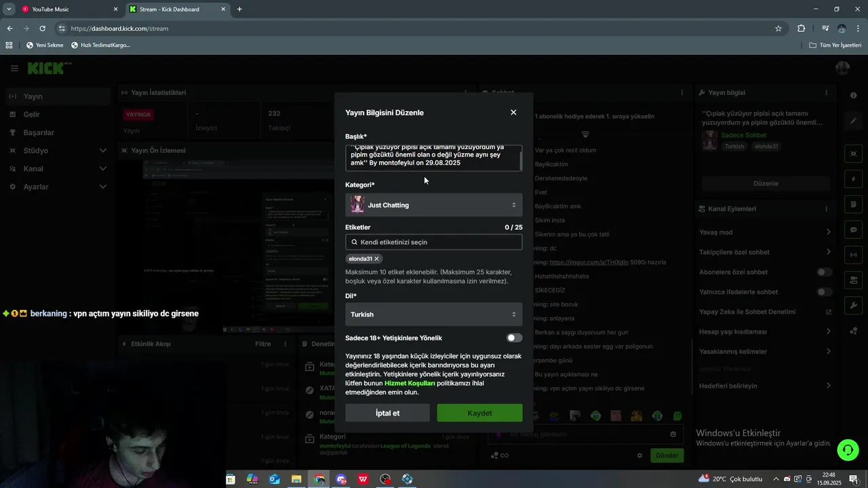This screenshot has width=868, height=488.
Task: Open the Kategori dropdown showing Just Chatting
Action: (x=434, y=205)
